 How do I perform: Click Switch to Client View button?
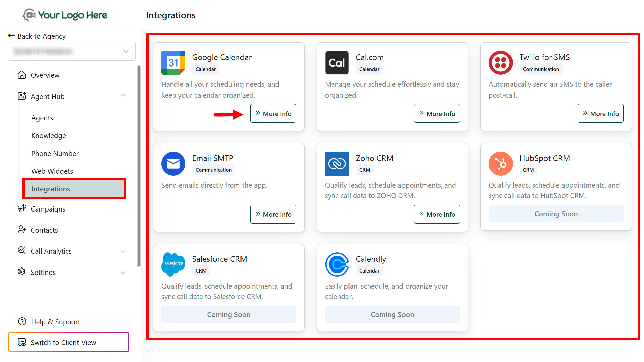(x=69, y=342)
